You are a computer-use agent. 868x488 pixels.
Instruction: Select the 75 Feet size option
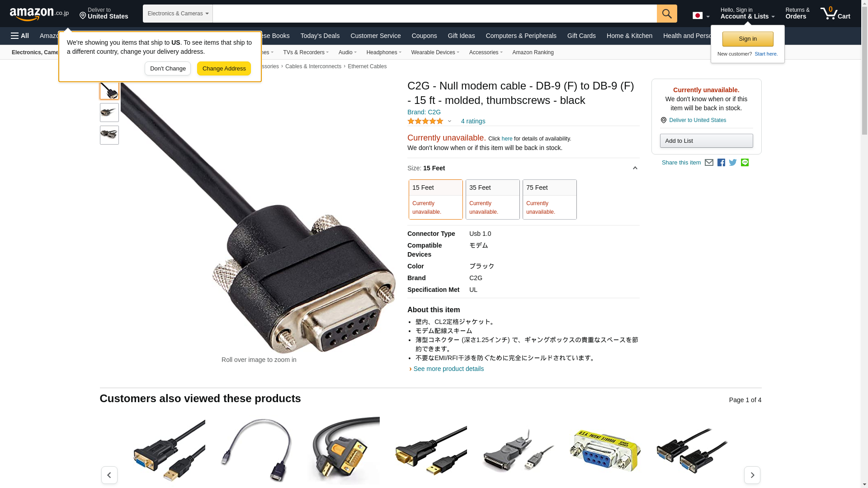click(x=549, y=199)
